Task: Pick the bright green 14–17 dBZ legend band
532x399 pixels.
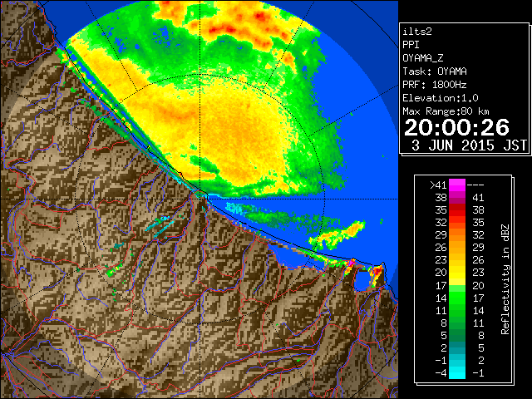Action: click(x=457, y=298)
